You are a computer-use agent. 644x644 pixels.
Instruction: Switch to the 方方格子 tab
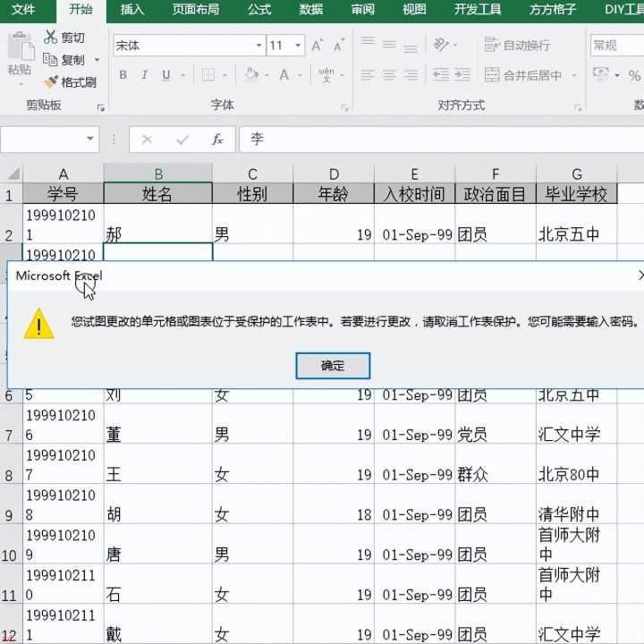click(553, 9)
